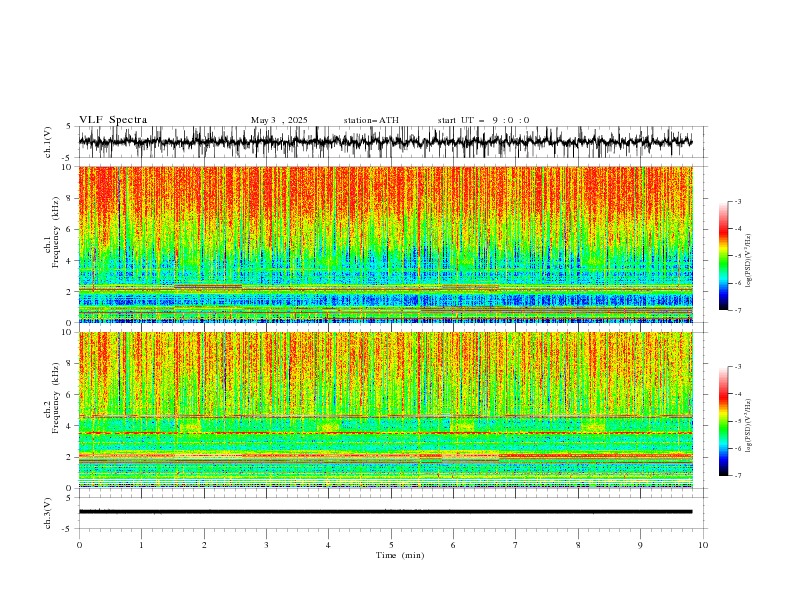Click time axis tick label "1"
Viewport: 792px width, 612px height.
pos(141,545)
